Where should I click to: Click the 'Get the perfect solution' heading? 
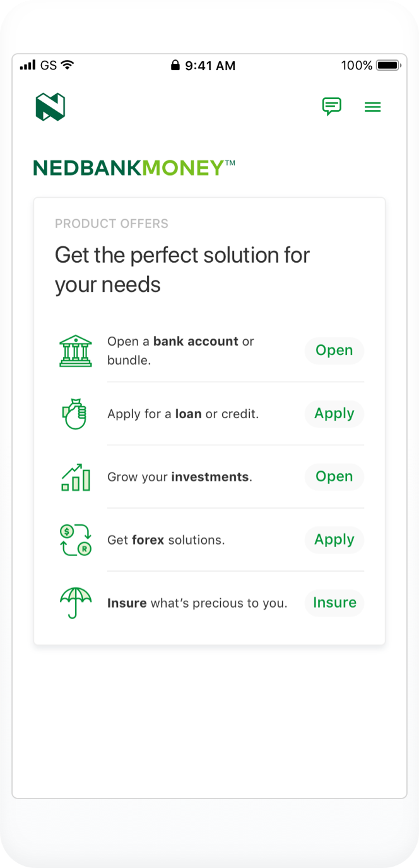pos(182,270)
